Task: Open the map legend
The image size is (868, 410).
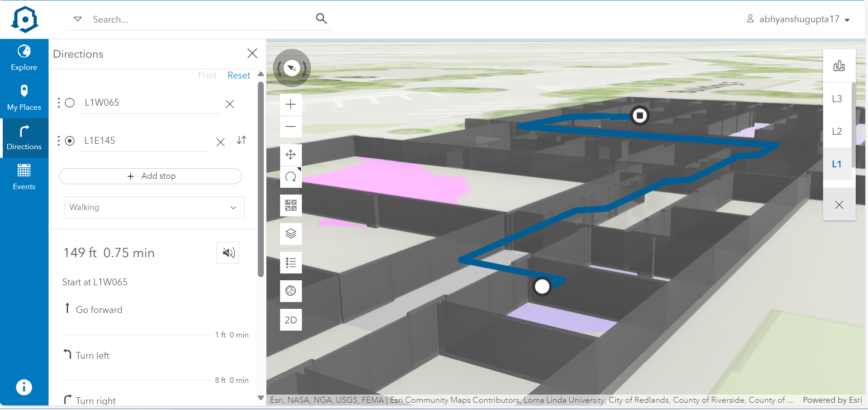Action: [291, 262]
